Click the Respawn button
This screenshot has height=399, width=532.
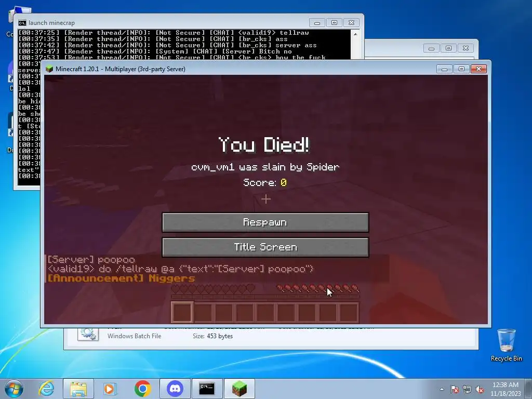pos(265,222)
